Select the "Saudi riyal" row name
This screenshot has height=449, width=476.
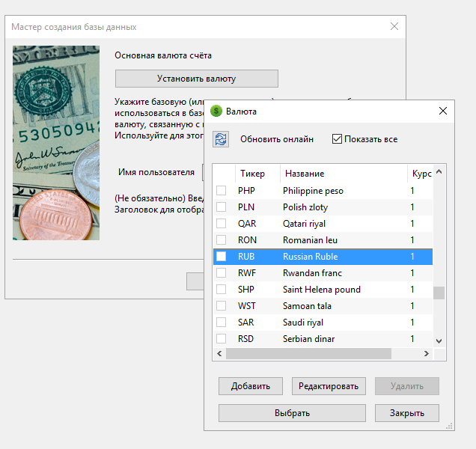(303, 322)
